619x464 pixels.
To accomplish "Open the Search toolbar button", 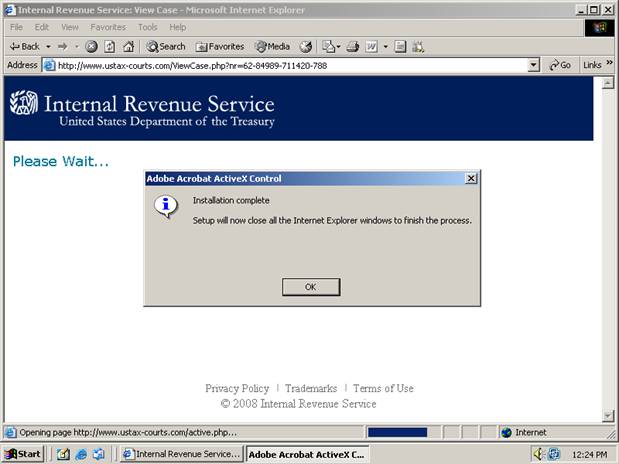I will (x=165, y=47).
